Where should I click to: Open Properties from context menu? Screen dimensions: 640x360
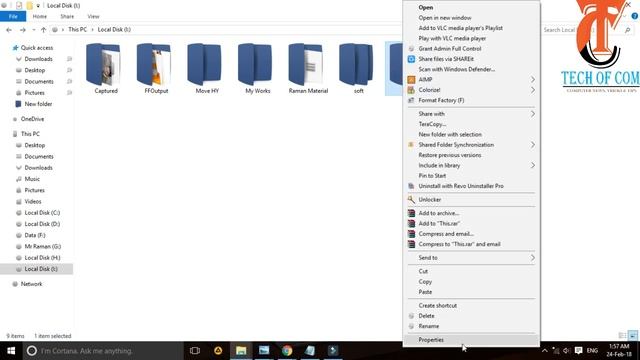[x=471, y=340]
